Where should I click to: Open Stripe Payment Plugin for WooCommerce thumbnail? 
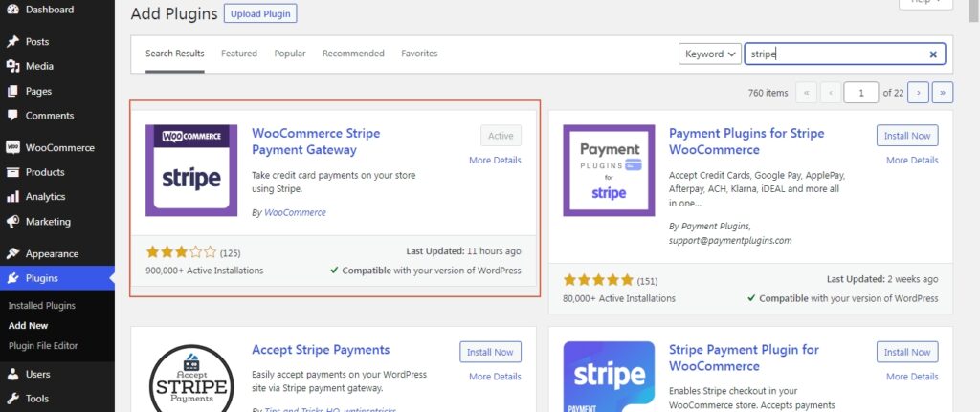click(609, 377)
